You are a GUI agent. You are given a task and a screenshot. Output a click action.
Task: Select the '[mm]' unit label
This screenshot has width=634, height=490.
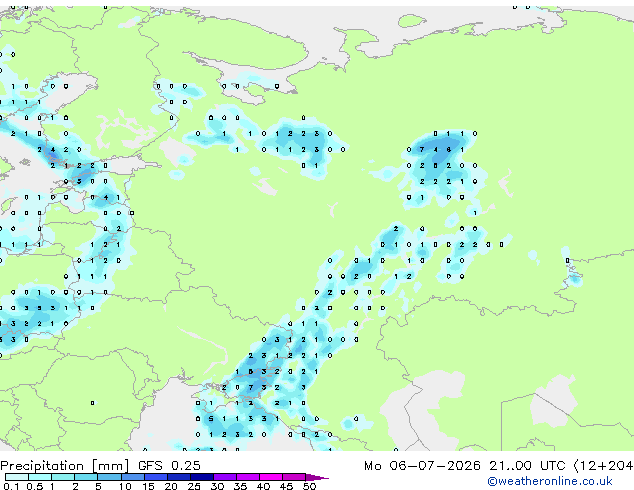tap(110, 466)
